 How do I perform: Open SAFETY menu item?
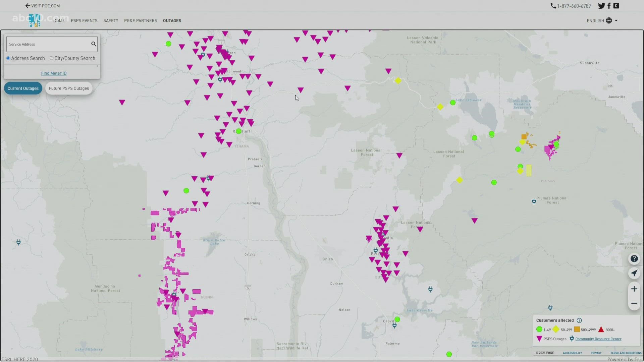[111, 20]
